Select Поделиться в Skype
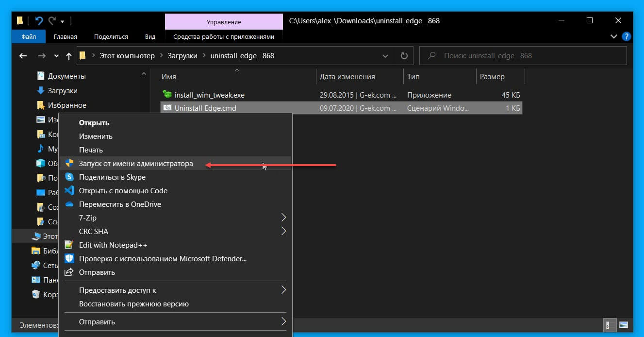The image size is (644, 337). [x=175, y=177]
